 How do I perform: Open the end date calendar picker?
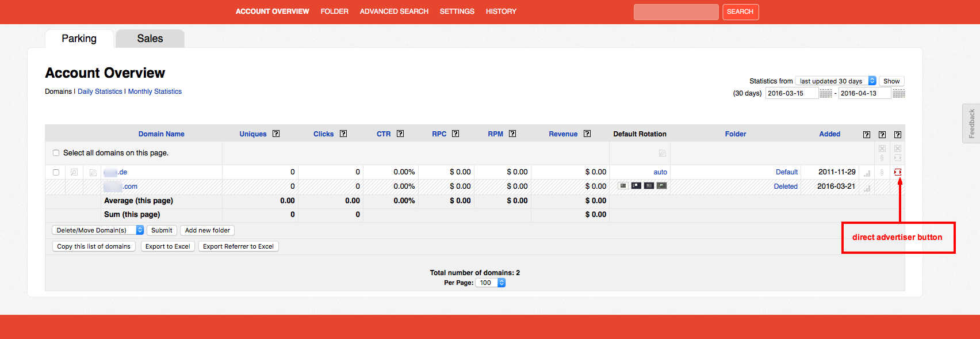pos(898,93)
